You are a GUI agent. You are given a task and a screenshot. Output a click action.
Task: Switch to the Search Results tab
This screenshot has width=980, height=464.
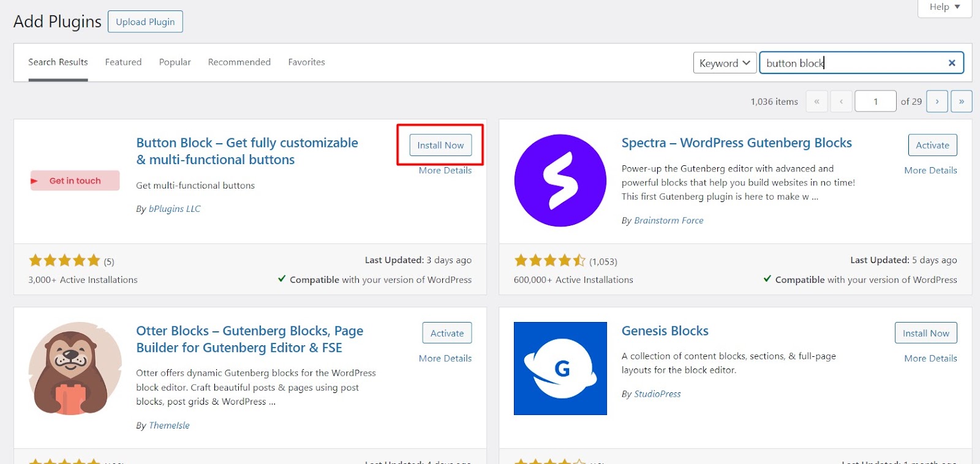[58, 62]
